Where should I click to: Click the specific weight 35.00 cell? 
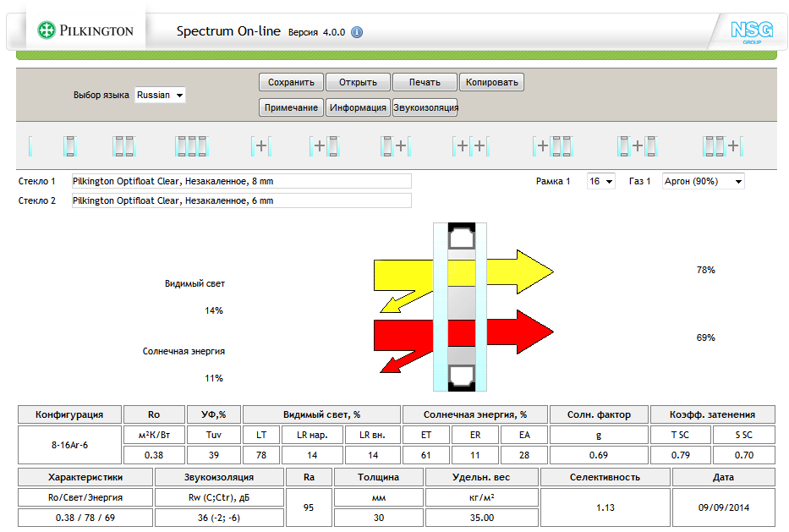coord(481,518)
